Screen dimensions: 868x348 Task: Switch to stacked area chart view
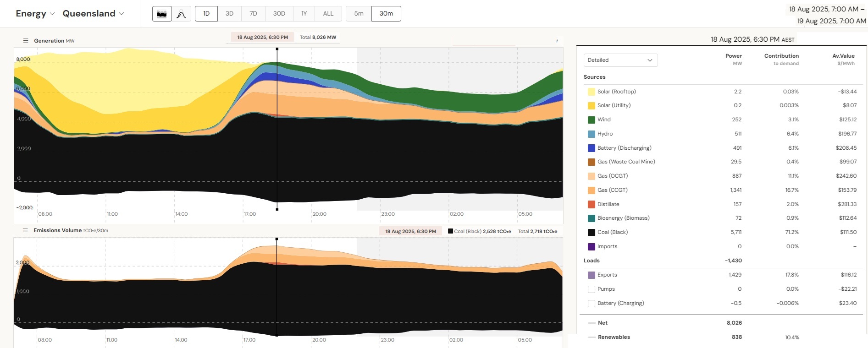[x=162, y=14]
